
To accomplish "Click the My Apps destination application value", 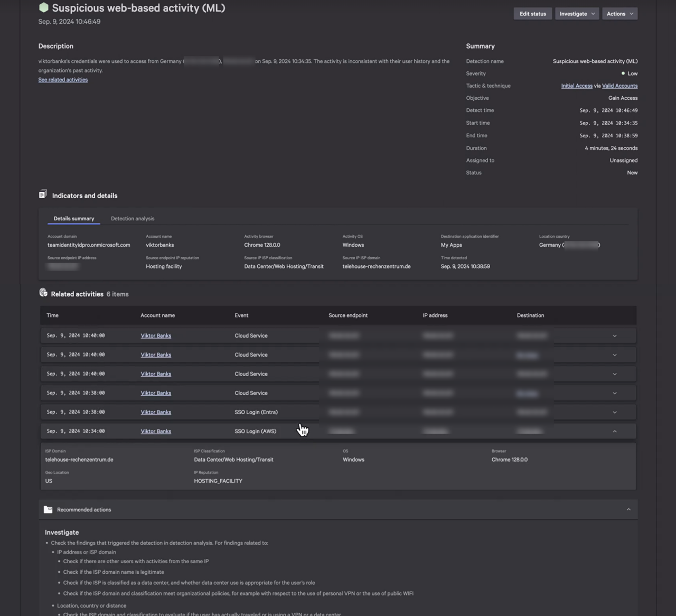I will coord(452,245).
